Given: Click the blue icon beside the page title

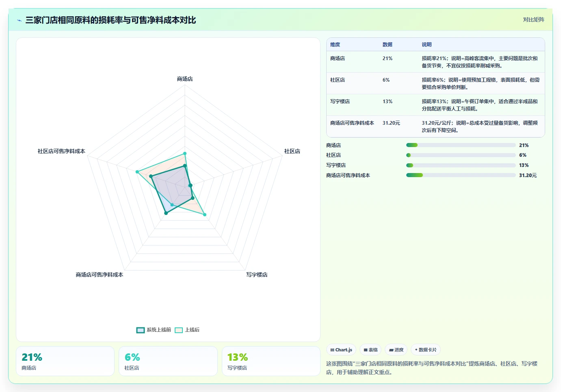Looking at the screenshot, I should click(19, 20).
